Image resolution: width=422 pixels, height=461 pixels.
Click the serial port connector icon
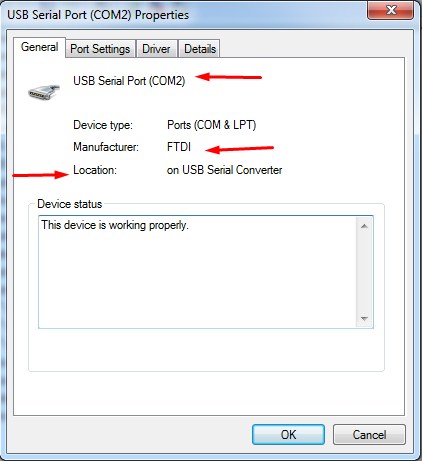44,92
